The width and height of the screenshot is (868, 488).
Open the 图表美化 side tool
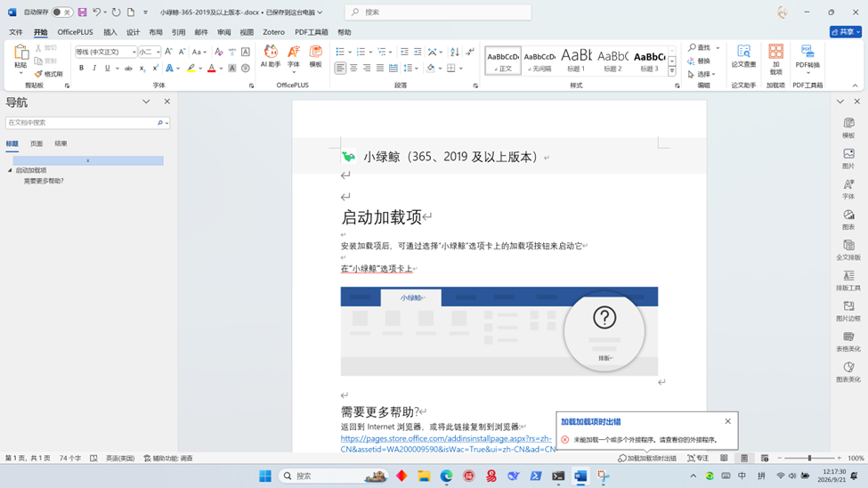(x=848, y=372)
